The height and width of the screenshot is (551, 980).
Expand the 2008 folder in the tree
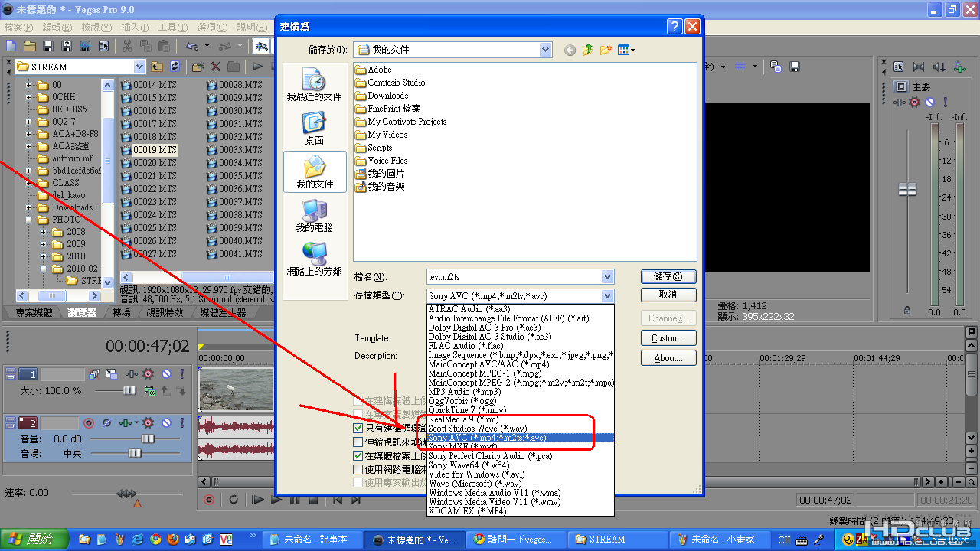[x=44, y=232]
